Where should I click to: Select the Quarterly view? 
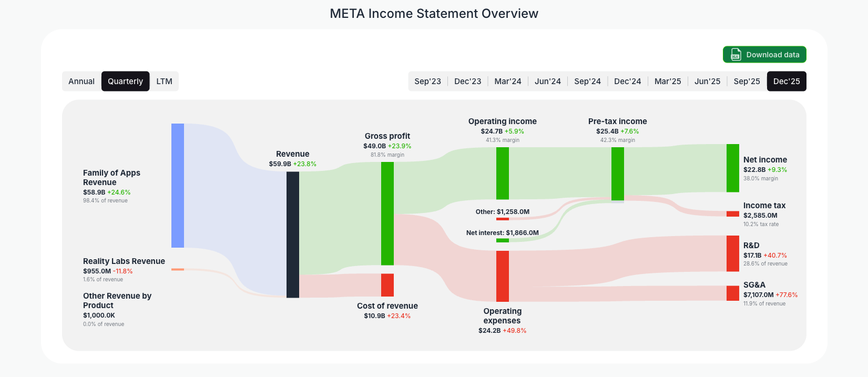[x=125, y=81]
